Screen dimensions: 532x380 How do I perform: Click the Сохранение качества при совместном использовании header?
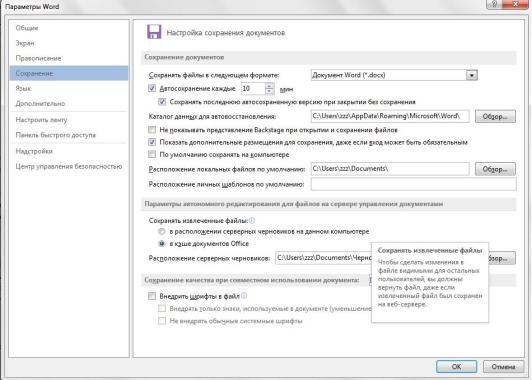(252, 280)
